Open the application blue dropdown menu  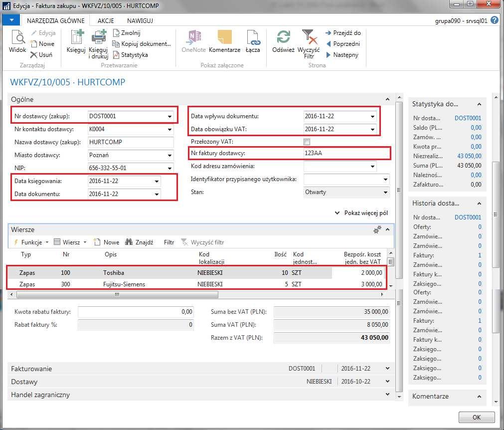tap(11, 20)
